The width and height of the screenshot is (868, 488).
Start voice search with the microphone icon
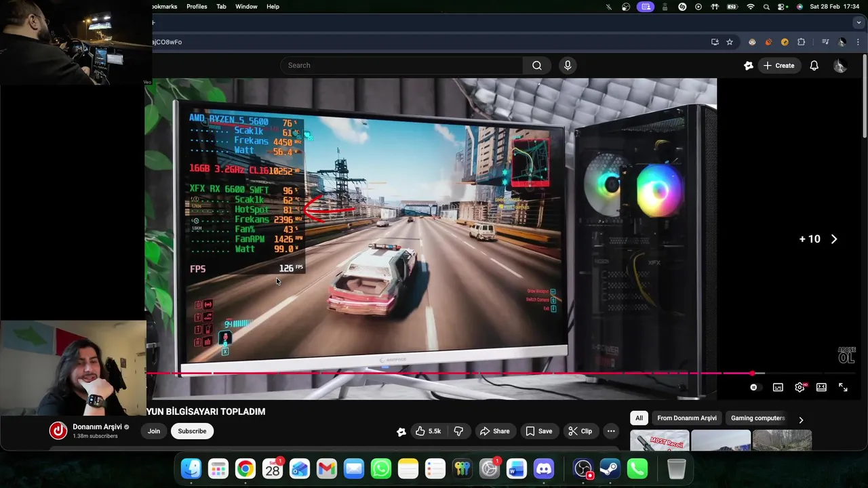pyautogui.click(x=568, y=66)
